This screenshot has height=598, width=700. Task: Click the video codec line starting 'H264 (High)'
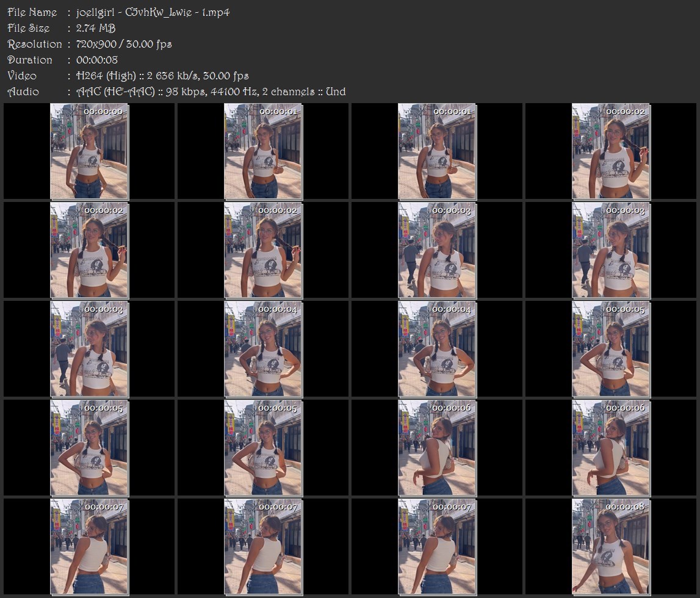pyautogui.click(x=162, y=76)
